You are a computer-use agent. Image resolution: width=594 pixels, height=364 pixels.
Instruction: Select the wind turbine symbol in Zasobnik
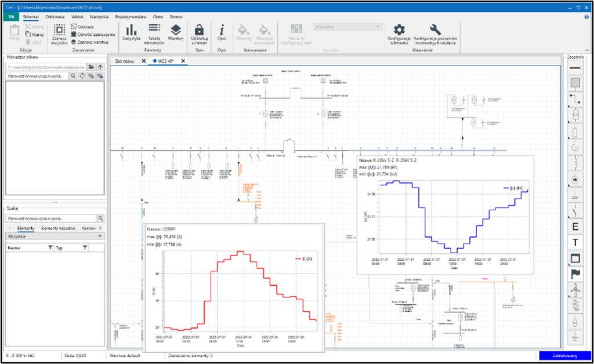point(575,290)
